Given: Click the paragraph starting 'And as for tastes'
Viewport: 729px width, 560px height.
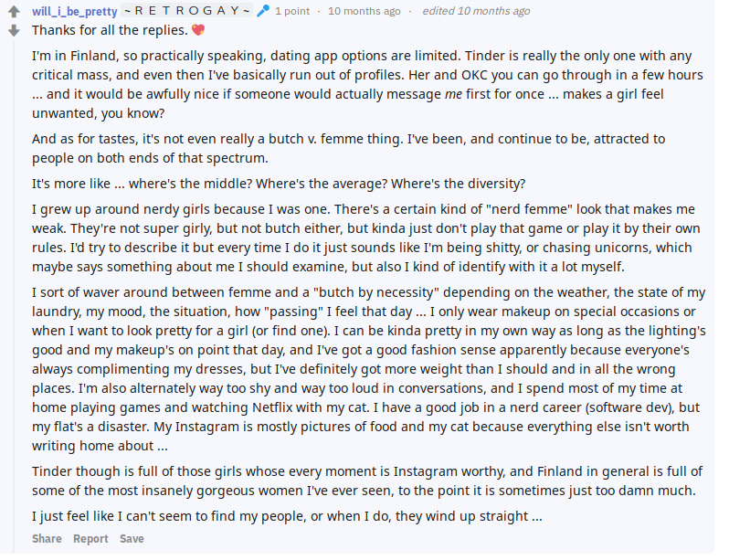Looking at the screenshot, I should pyautogui.click(x=349, y=148).
